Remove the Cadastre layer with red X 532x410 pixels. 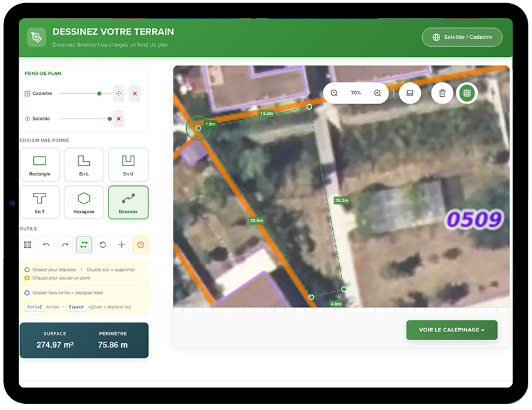tap(135, 94)
